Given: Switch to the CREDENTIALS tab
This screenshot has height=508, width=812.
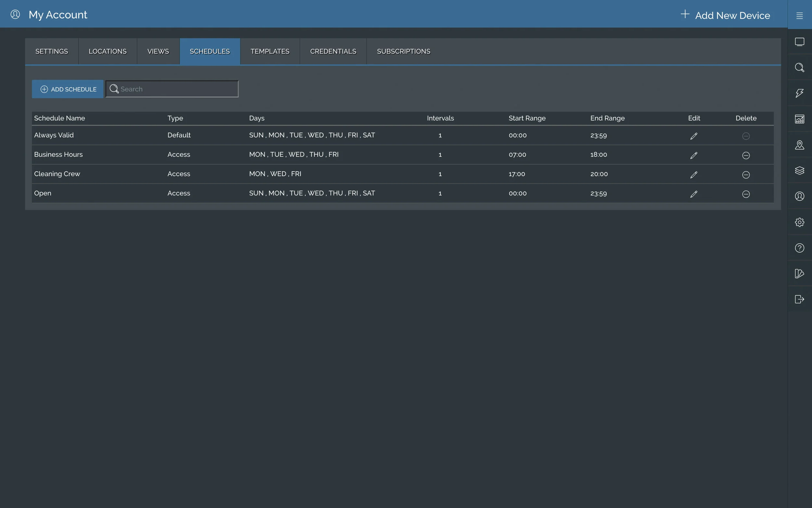Looking at the screenshot, I should [x=333, y=51].
